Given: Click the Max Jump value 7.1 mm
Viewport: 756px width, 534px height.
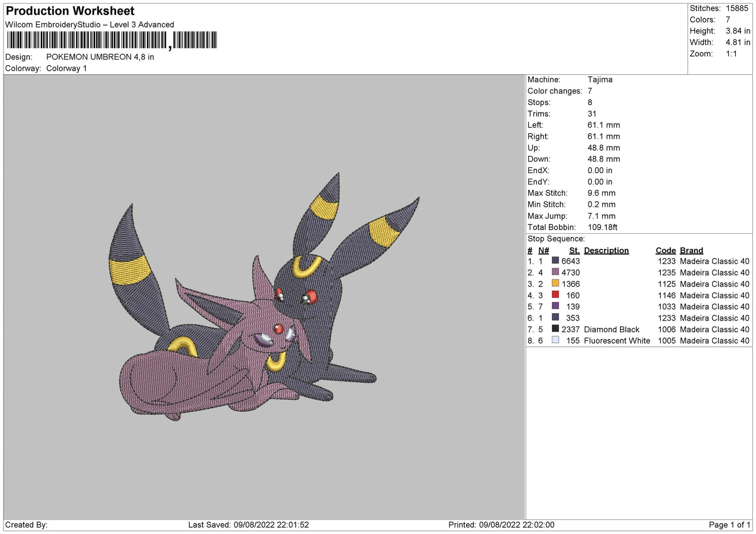Looking at the screenshot, I should pos(602,216).
